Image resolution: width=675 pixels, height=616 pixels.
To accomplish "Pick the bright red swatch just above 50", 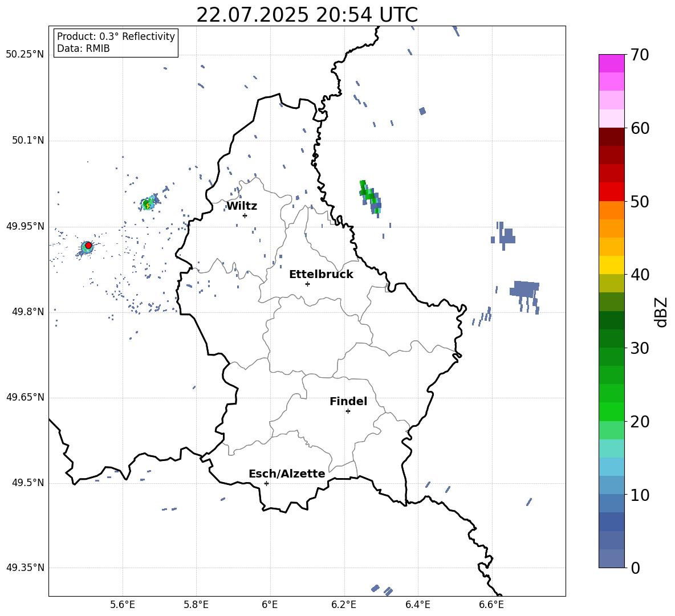I will coord(612,191).
